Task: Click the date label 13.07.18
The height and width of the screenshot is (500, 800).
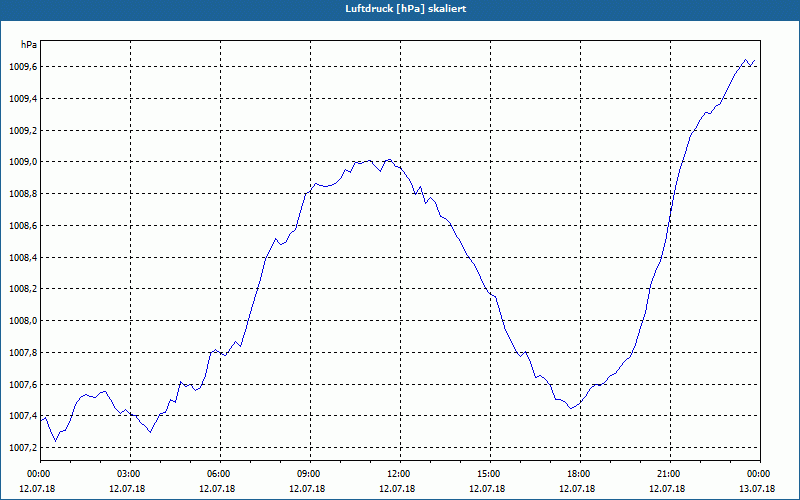Action: (757, 489)
